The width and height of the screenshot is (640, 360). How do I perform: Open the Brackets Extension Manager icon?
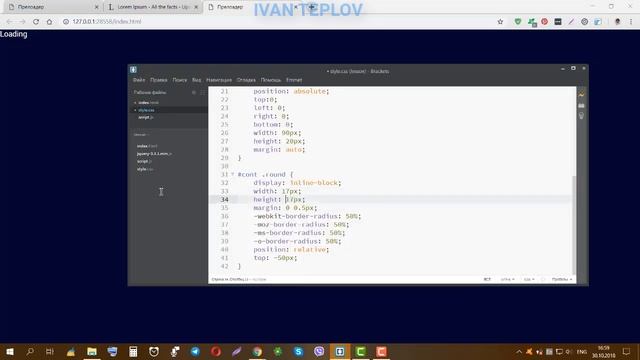[x=581, y=106]
